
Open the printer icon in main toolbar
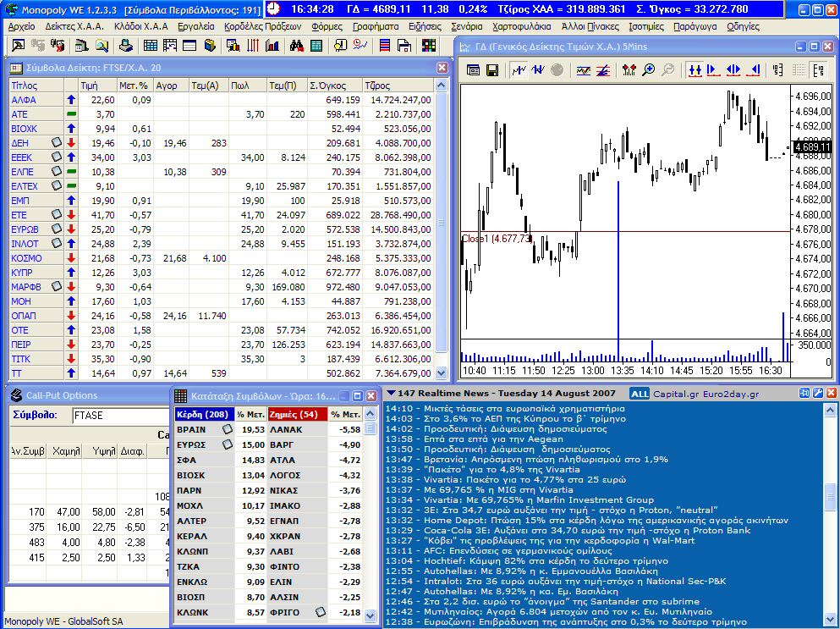(x=126, y=46)
